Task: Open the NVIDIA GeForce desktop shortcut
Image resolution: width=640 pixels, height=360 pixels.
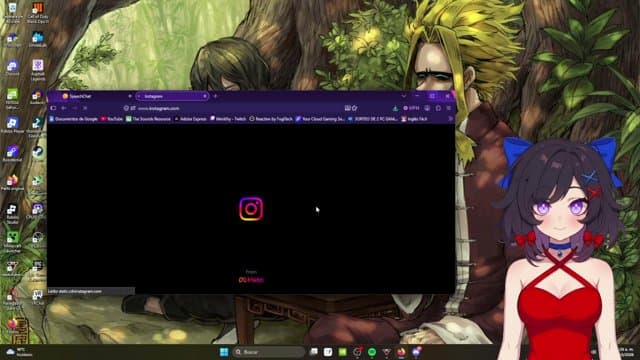Action: point(12,99)
